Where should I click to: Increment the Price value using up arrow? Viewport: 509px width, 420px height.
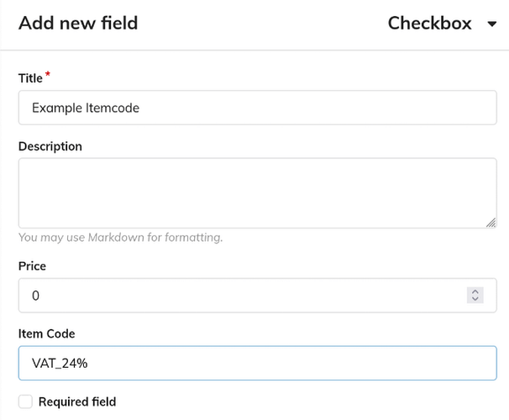click(475, 291)
